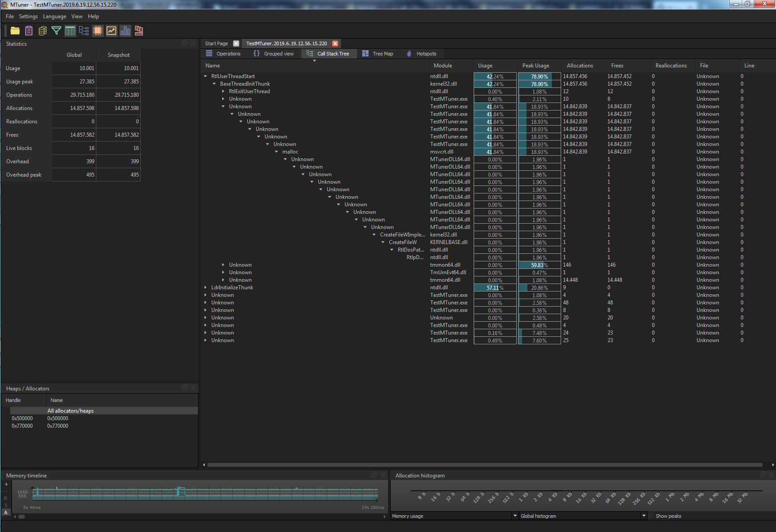Open the line graph toolbar icon
The width and height of the screenshot is (776, 532).
[x=111, y=31]
